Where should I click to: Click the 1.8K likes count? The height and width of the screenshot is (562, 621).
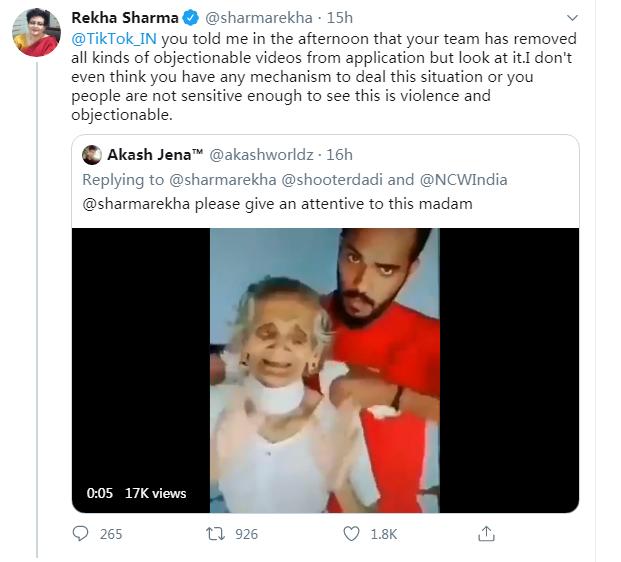384,534
